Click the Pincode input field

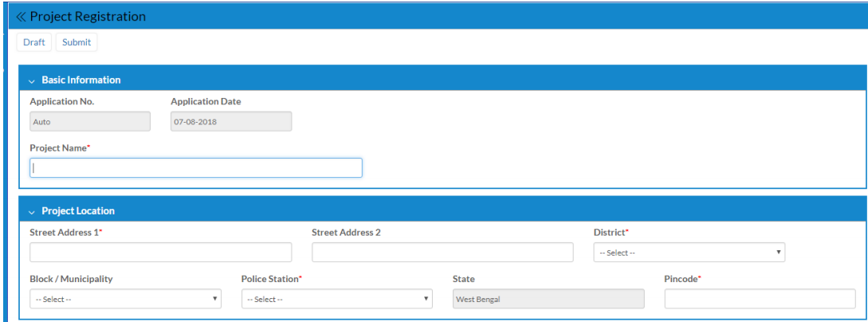(760, 299)
